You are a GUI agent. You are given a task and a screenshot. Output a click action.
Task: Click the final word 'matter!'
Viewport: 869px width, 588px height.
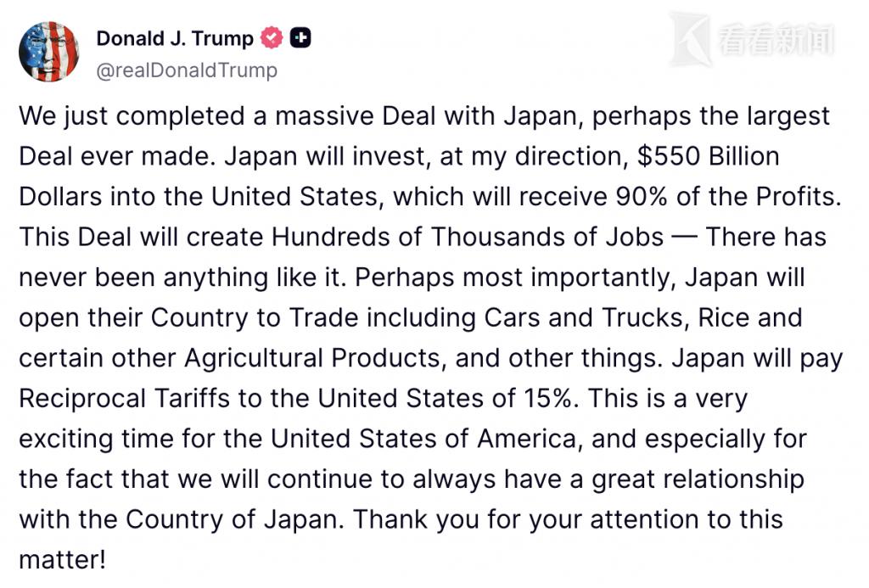(x=62, y=560)
